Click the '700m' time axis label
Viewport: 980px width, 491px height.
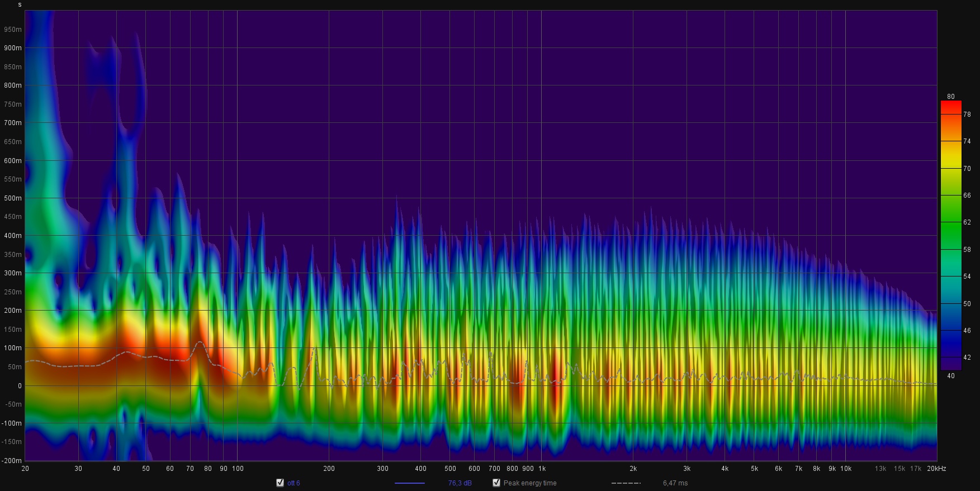13,123
